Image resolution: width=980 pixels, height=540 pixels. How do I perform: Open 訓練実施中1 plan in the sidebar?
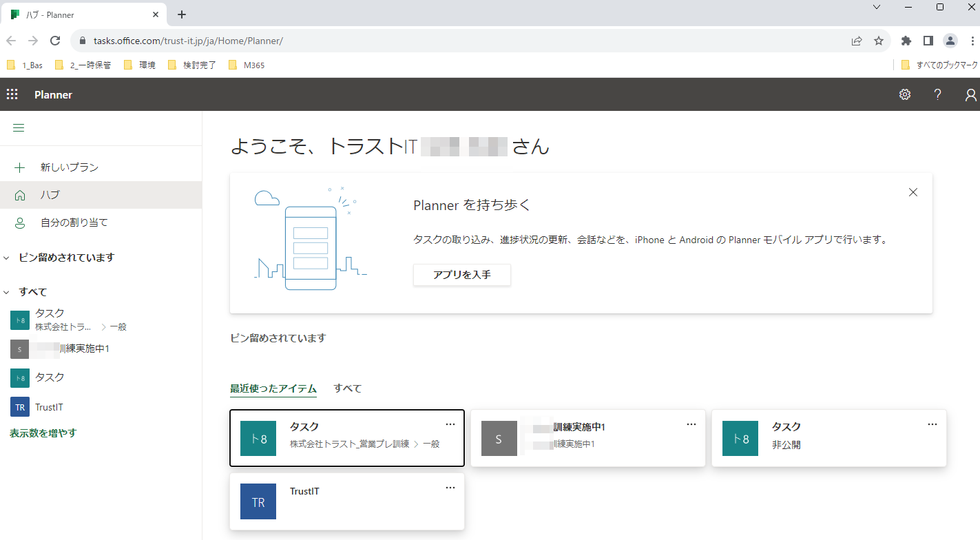point(101,349)
